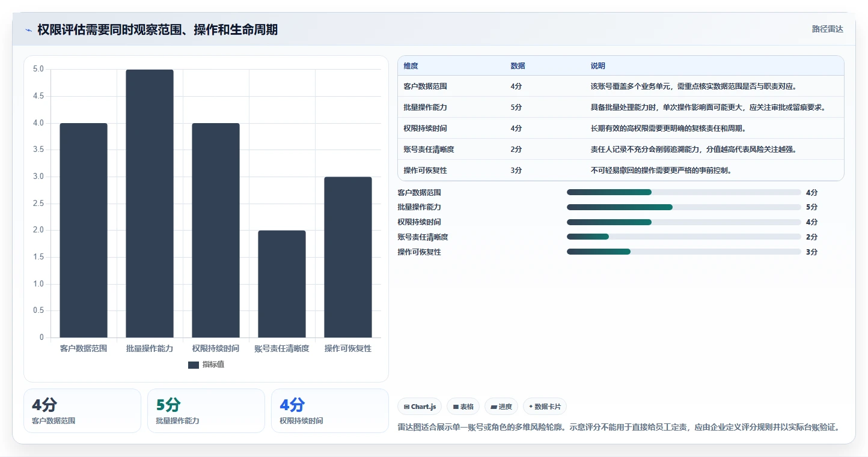Click the 批量操作能力 progress bar
Image resolution: width=868 pixels, height=457 pixels.
click(x=684, y=207)
